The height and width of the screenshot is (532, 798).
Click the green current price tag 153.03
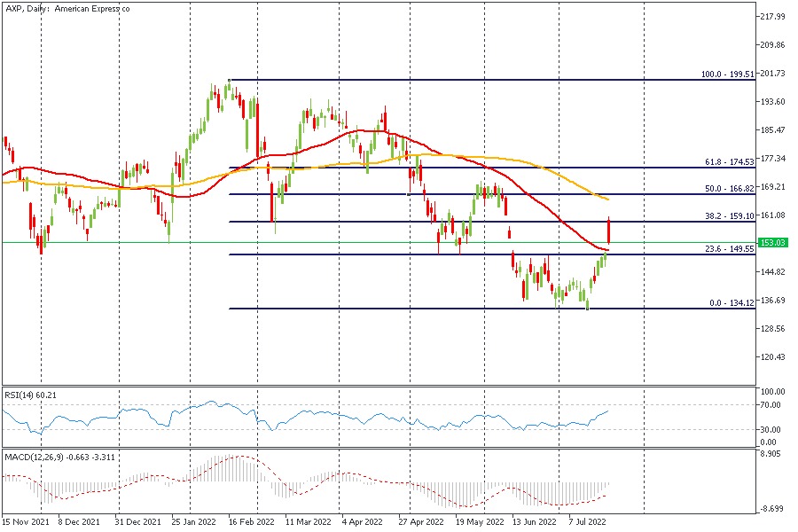(774, 242)
